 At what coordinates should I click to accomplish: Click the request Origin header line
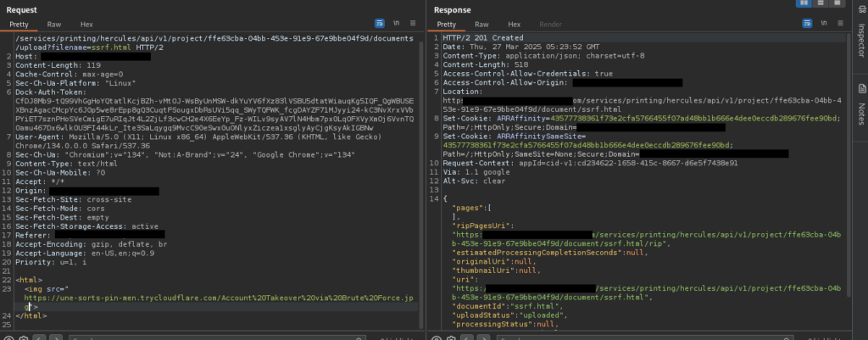[x=87, y=191]
